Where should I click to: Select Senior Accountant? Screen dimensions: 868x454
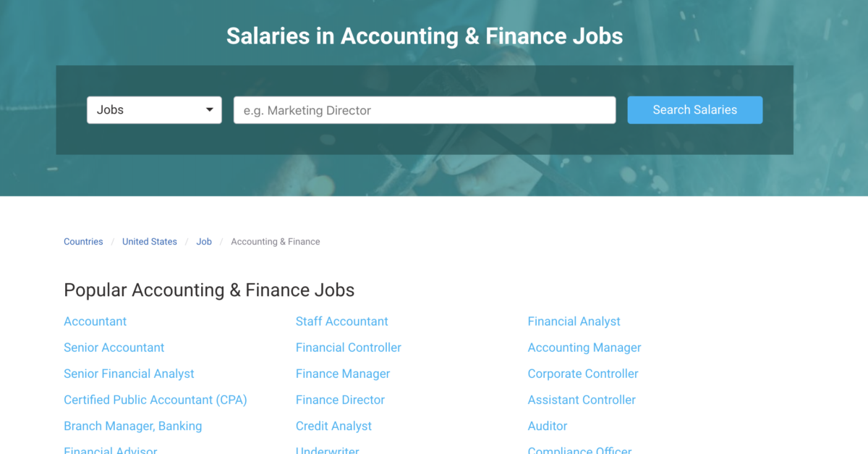(114, 347)
